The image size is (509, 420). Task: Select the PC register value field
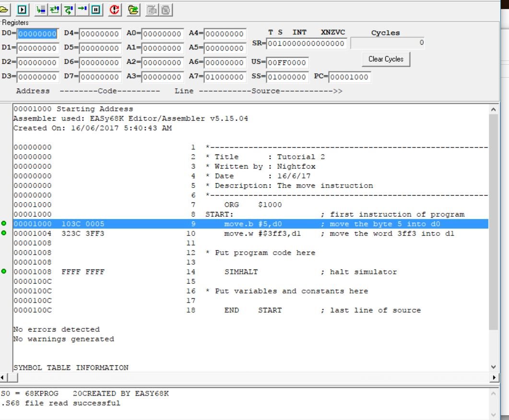click(350, 77)
